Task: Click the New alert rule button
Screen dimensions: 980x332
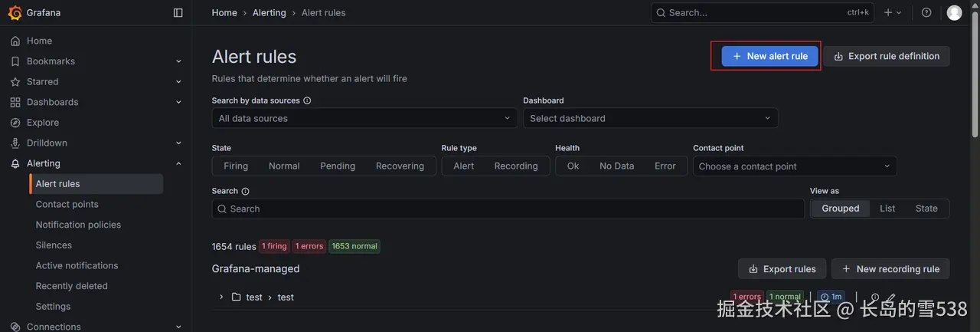Action: pos(769,56)
